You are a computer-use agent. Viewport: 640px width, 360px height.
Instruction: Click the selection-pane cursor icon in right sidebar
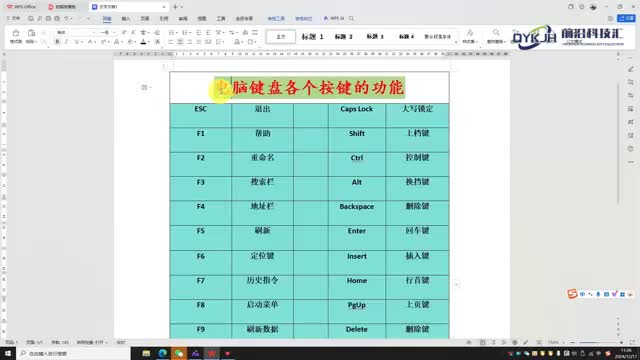631,82
